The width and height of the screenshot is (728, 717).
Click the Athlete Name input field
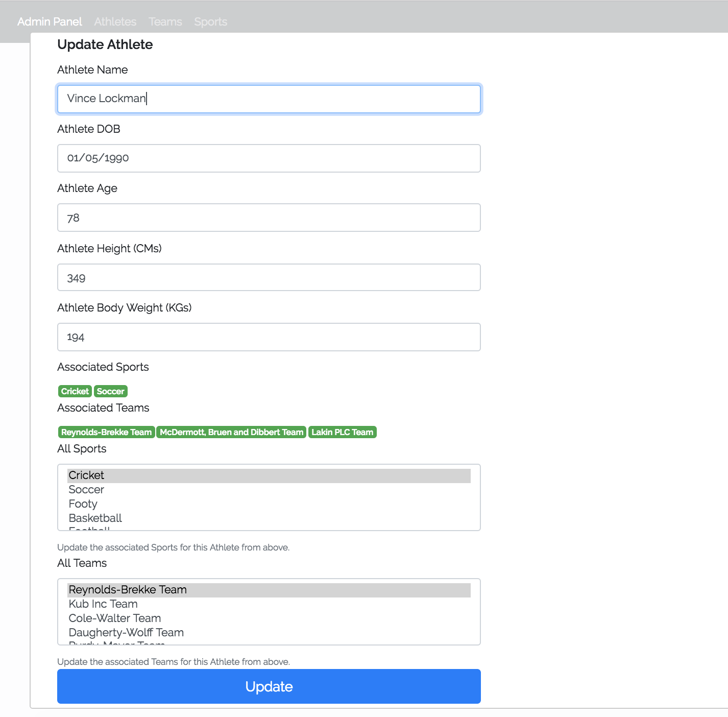[x=269, y=99]
